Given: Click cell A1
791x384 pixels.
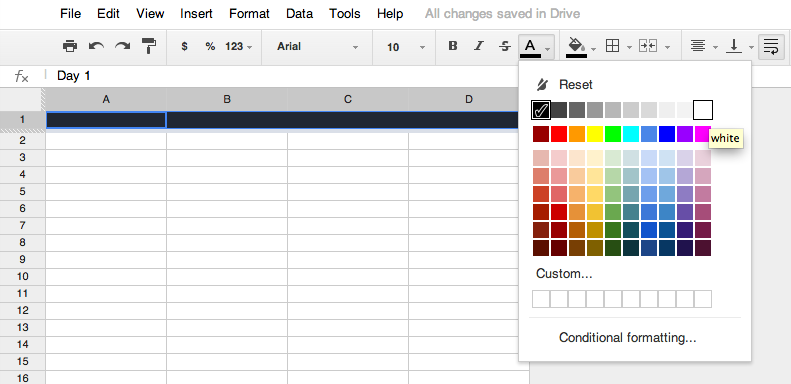Looking at the screenshot, I should click(x=106, y=120).
